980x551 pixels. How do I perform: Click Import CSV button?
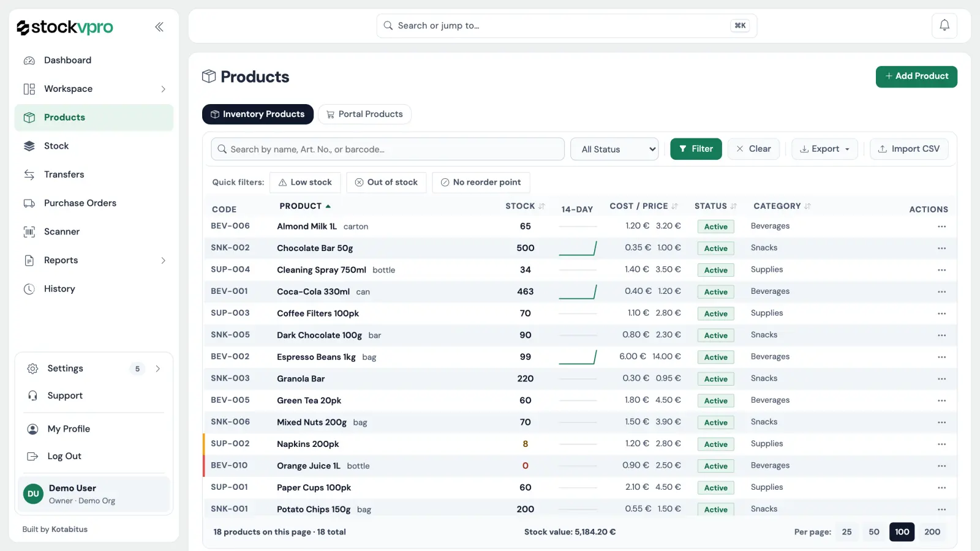[x=909, y=149]
